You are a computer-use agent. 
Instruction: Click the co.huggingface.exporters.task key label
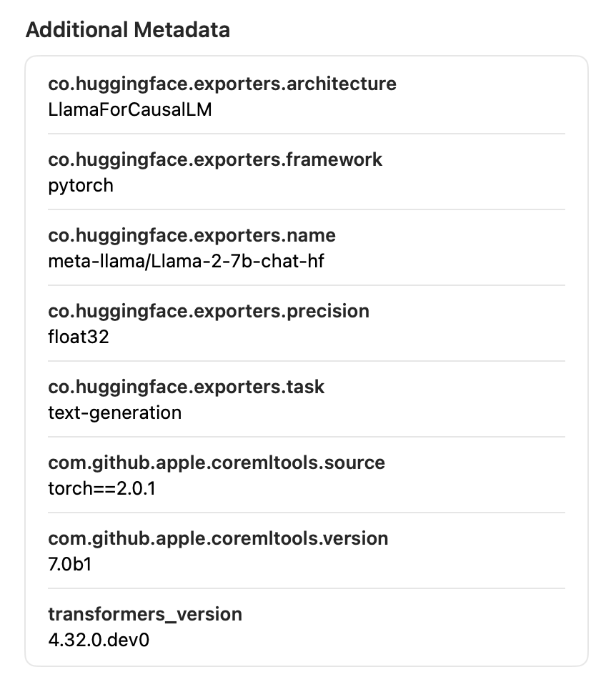tap(186, 387)
